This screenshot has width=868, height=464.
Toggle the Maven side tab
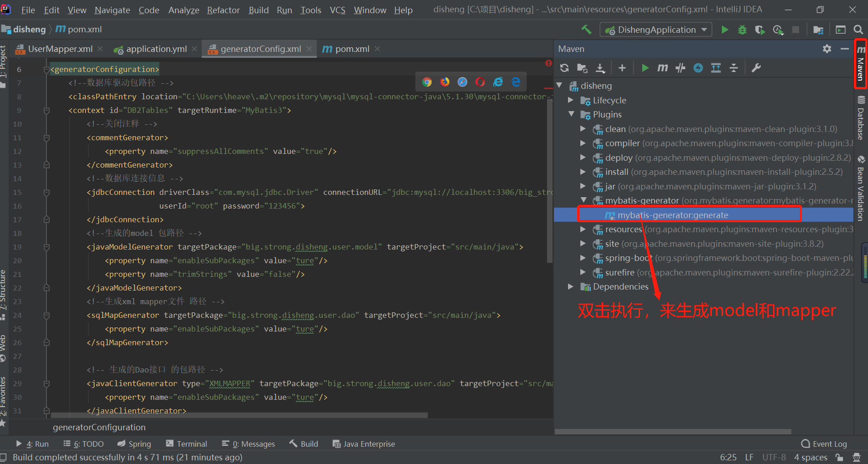861,64
